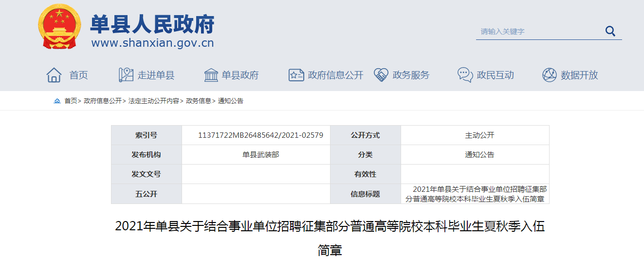Click the 有效性 table label
644x259 pixels.
click(365, 174)
